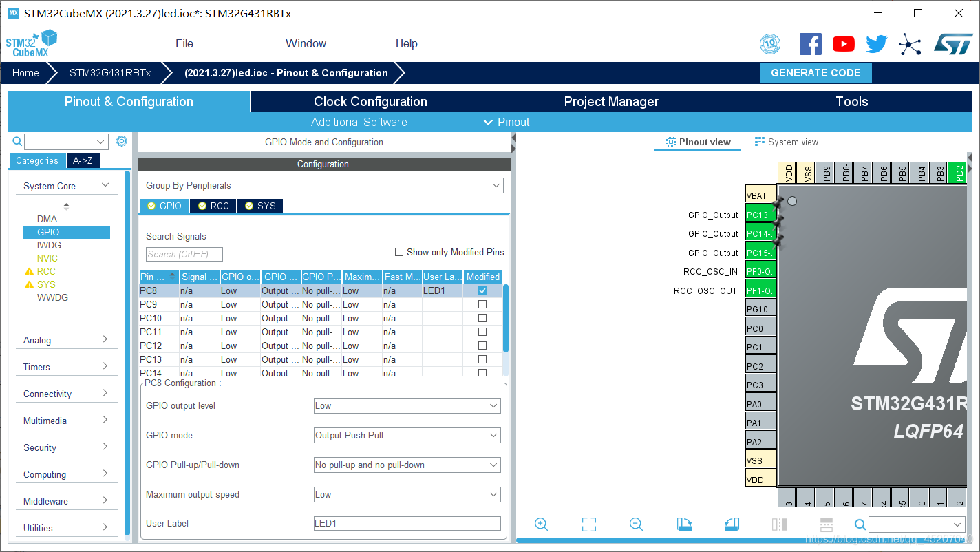Check Modified checkbox for PC10

[482, 318]
